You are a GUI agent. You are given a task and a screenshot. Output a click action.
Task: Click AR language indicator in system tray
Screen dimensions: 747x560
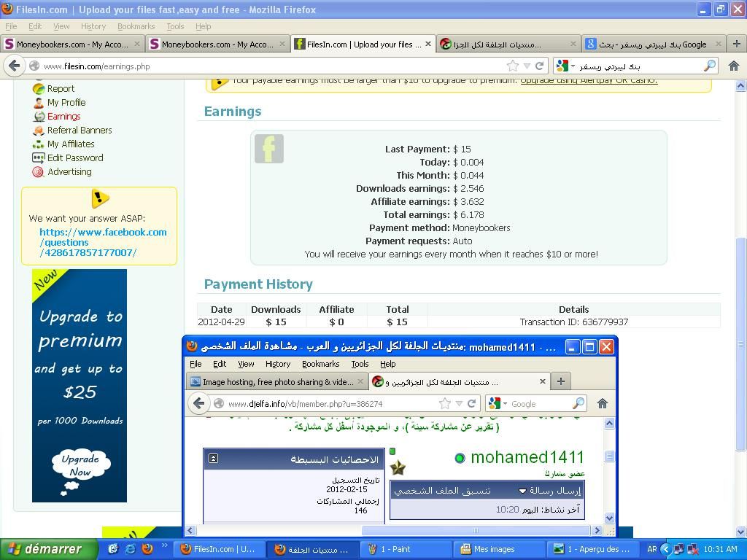click(651, 549)
